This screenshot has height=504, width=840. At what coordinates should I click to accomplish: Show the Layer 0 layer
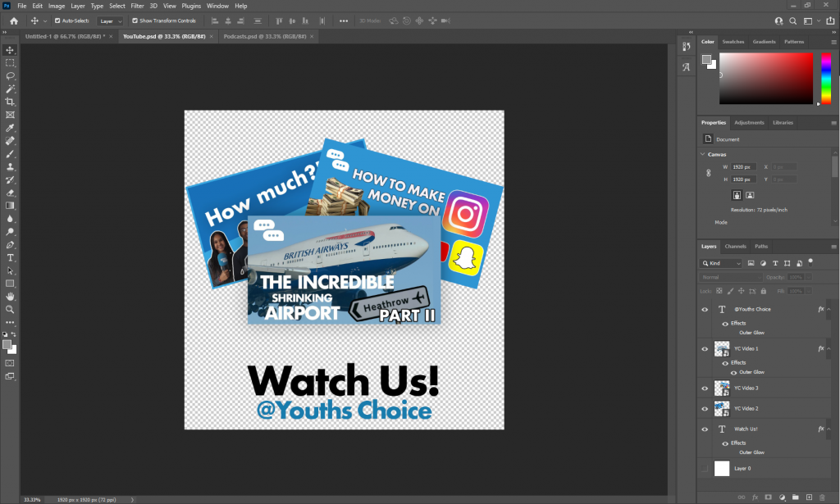pyautogui.click(x=704, y=469)
